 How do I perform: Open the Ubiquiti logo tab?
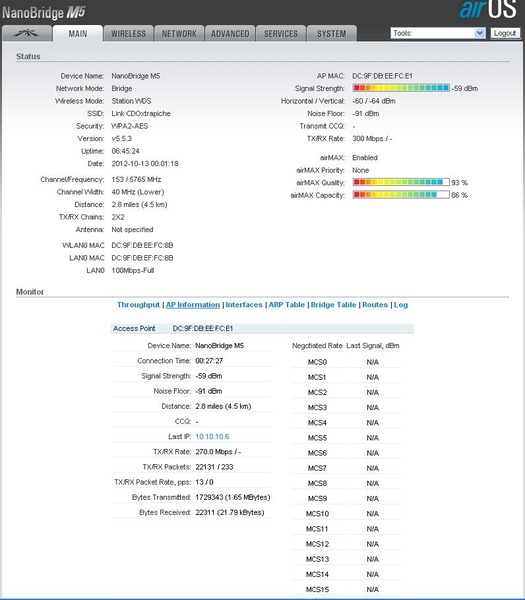(27, 34)
